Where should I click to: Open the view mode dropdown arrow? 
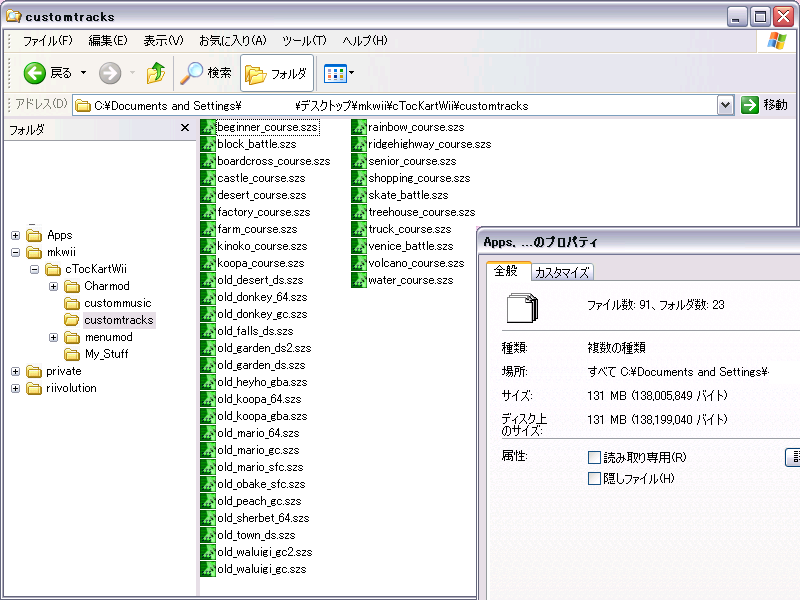click(352, 73)
